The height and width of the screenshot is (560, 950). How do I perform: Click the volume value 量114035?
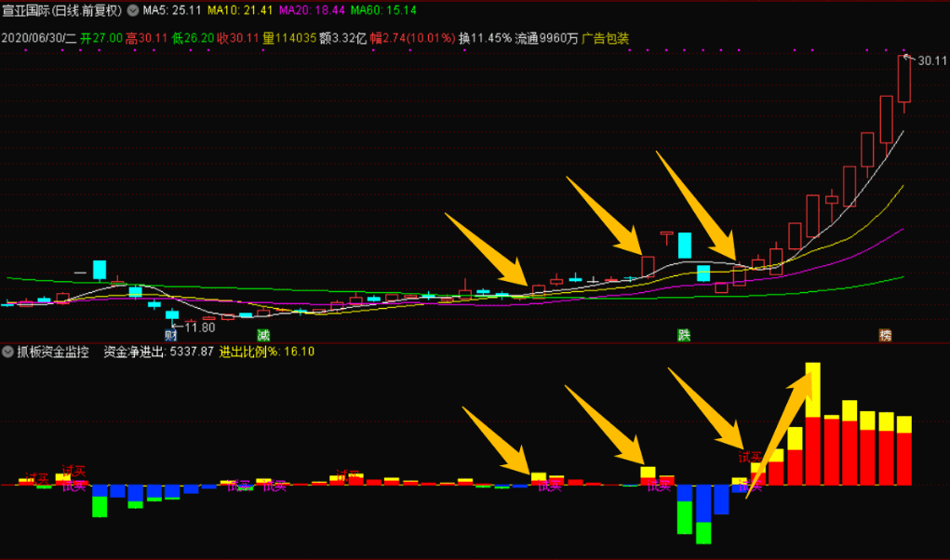click(289, 39)
